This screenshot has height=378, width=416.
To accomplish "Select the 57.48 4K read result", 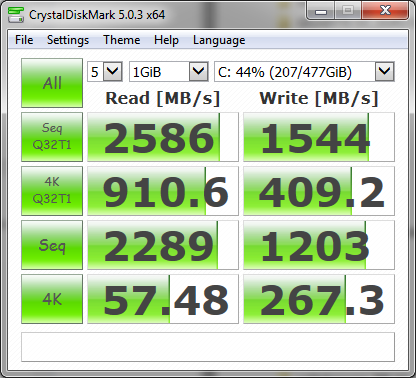I will 163,299.
